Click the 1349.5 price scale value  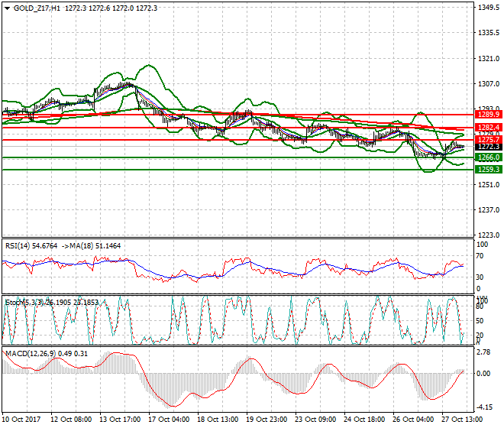tap(489, 8)
